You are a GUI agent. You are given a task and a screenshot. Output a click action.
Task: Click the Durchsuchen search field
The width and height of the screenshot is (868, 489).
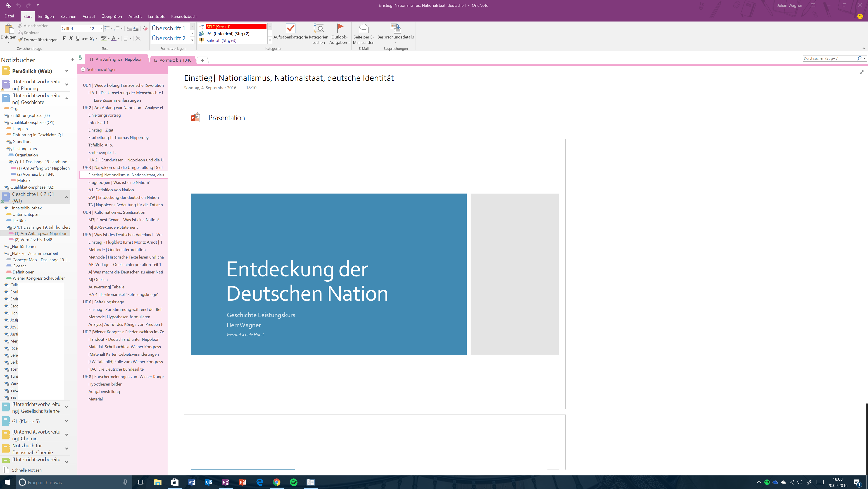[829, 58]
